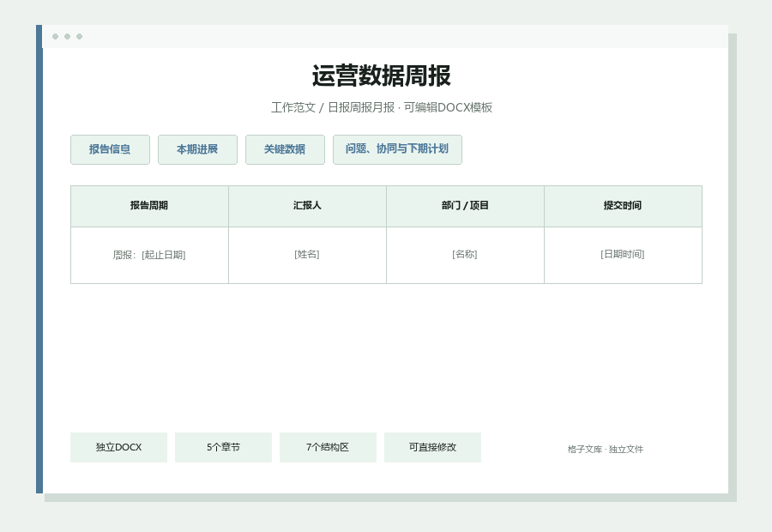772x532 pixels.
Task: Click the 可直接修改 tag
Action: (432, 447)
